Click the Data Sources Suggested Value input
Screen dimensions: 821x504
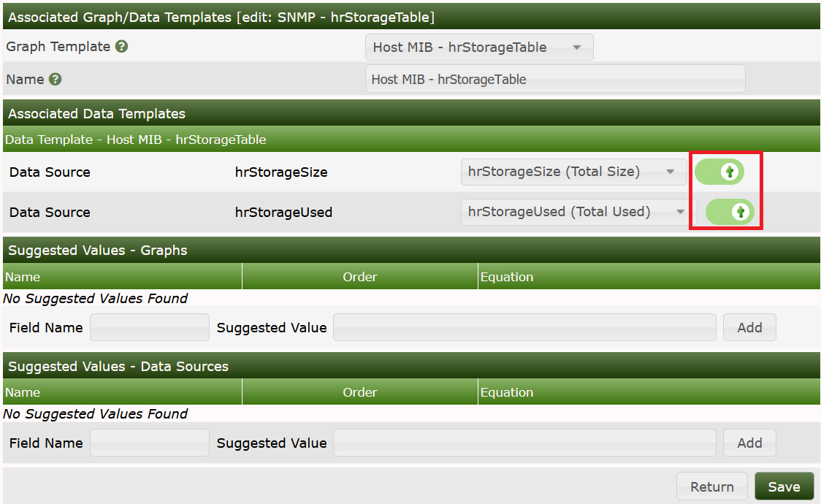click(524, 443)
